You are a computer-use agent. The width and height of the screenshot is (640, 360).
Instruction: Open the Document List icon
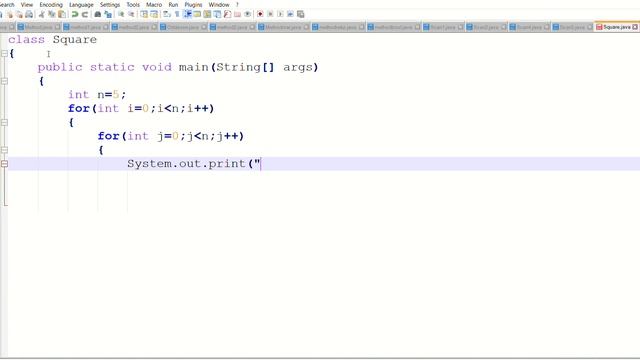(217, 14)
